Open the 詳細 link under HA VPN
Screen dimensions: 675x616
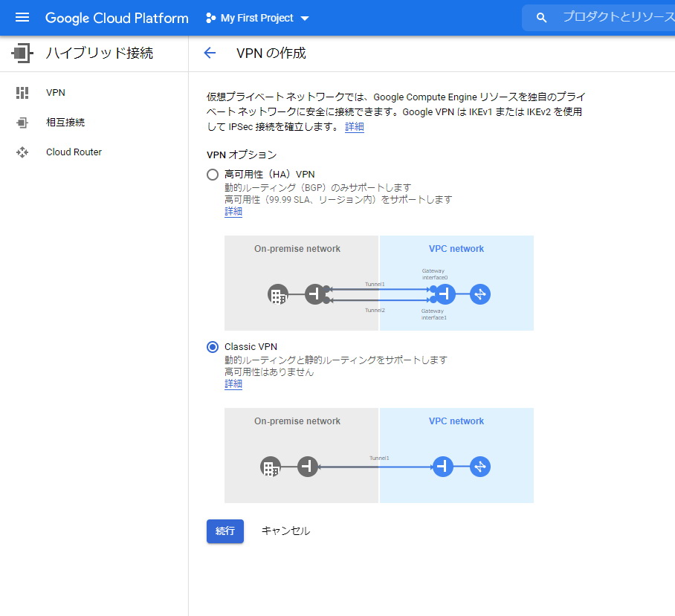[233, 212]
